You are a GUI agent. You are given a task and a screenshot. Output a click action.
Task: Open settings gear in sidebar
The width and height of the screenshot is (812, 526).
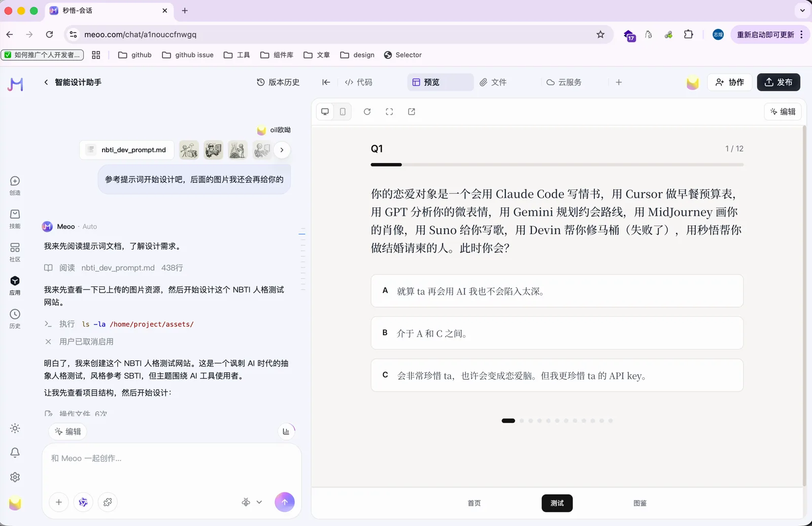(x=15, y=477)
